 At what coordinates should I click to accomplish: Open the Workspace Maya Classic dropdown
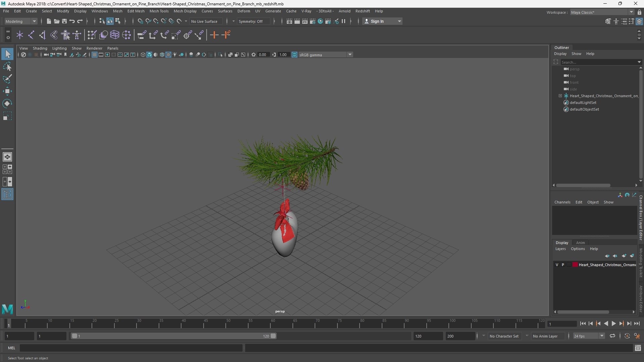point(602,12)
